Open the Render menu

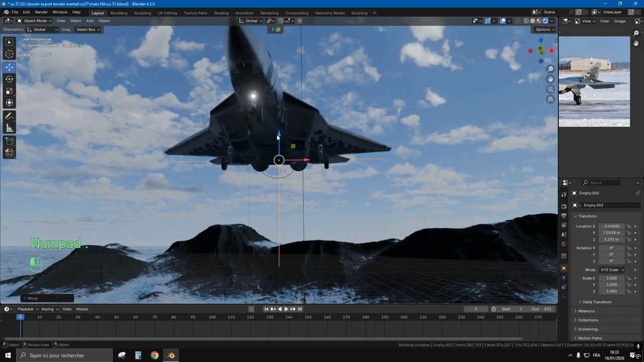[41, 12]
